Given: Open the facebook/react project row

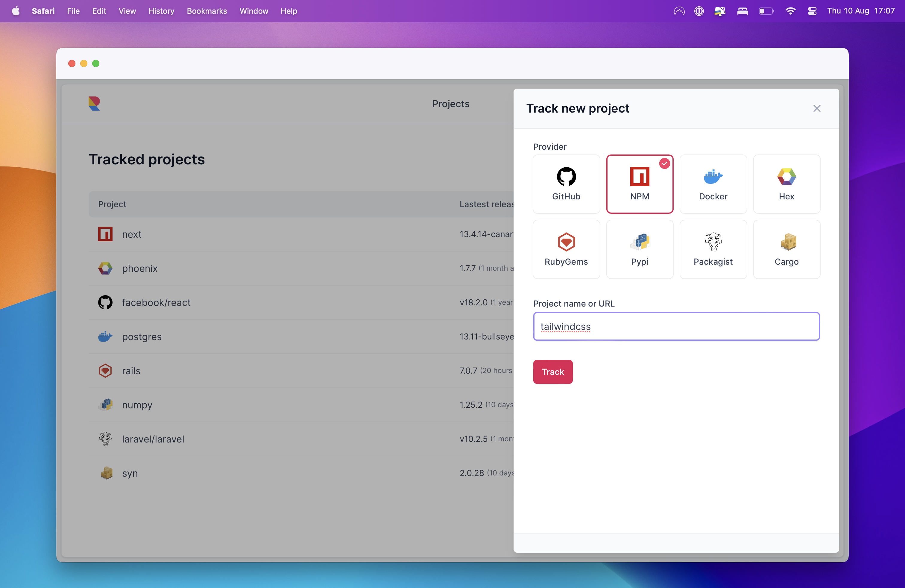Looking at the screenshot, I should point(301,302).
